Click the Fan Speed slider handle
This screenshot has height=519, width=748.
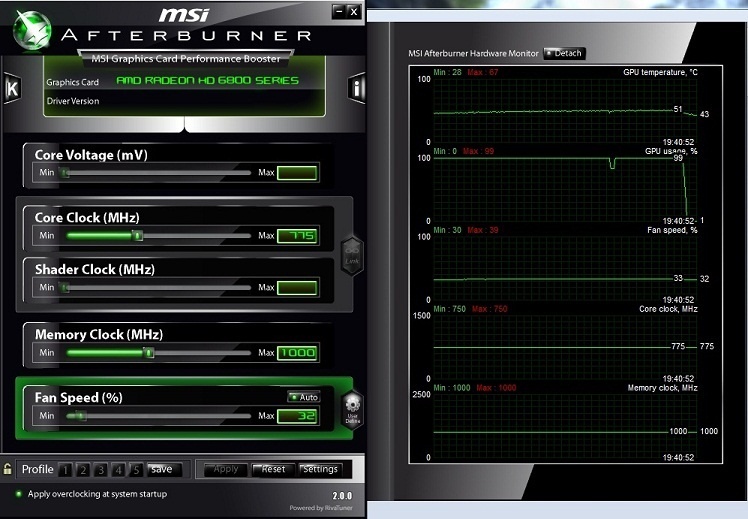81,415
